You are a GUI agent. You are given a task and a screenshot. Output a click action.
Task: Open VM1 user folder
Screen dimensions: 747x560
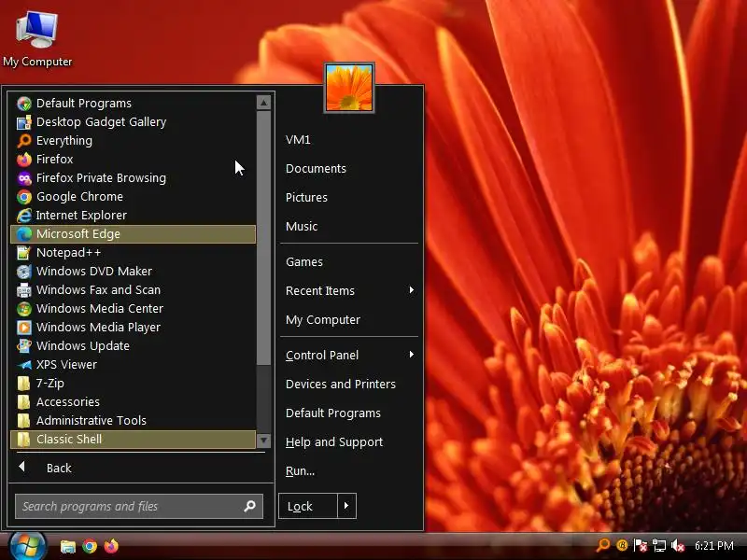click(x=298, y=139)
